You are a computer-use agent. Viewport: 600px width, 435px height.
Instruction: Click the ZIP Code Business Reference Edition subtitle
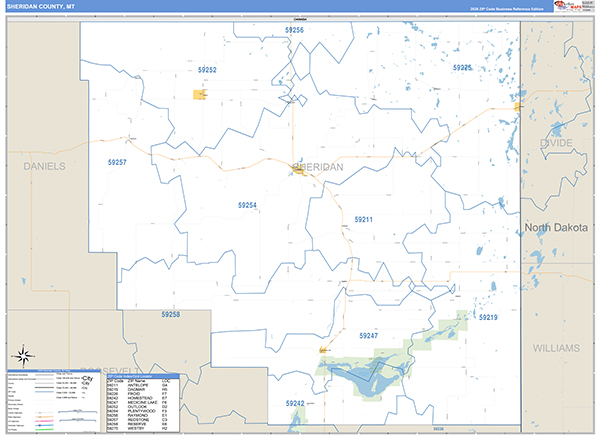click(507, 9)
